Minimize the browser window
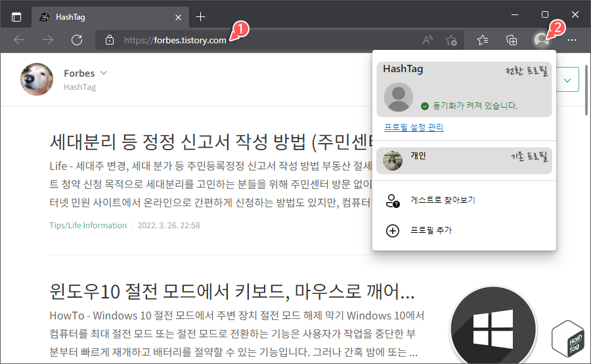The width and height of the screenshot is (591, 364). [515, 14]
